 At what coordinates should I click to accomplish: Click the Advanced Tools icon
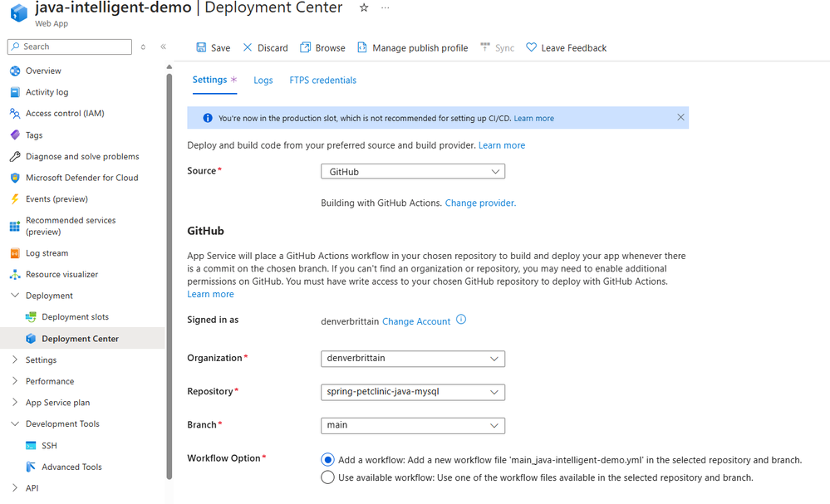click(x=31, y=467)
